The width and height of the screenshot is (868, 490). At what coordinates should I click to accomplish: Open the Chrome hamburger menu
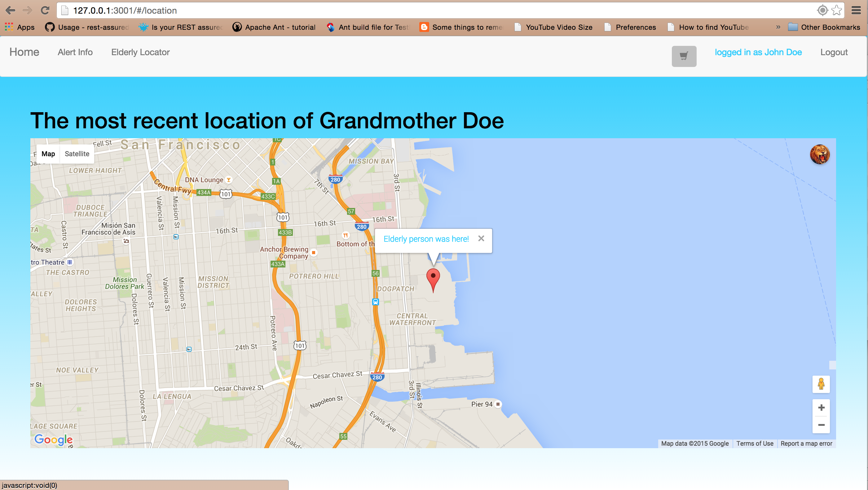(856, 11)
